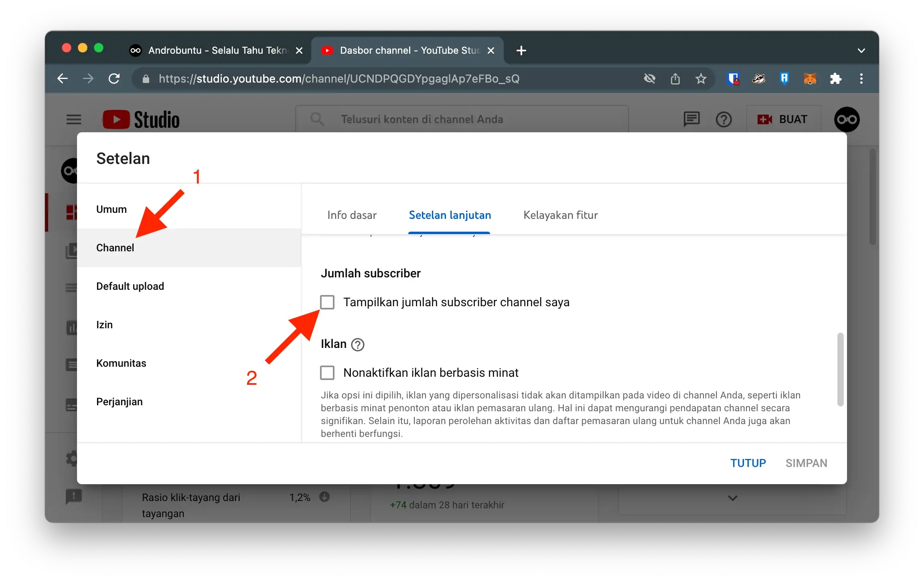
Task: Open the Chrome extensions puzzle icon
Action: pyautogui.click(x=836, y=79)
